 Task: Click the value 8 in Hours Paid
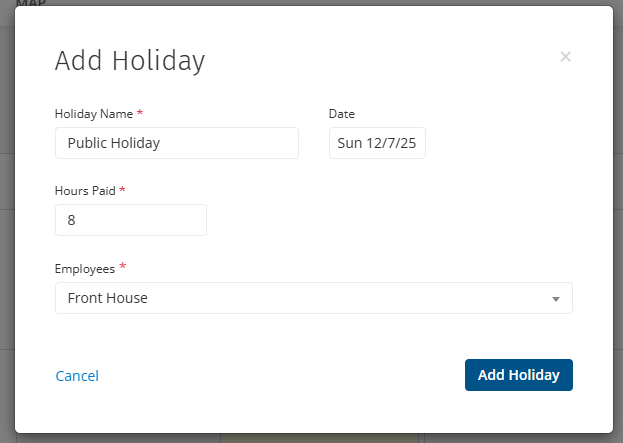point(72,220)
